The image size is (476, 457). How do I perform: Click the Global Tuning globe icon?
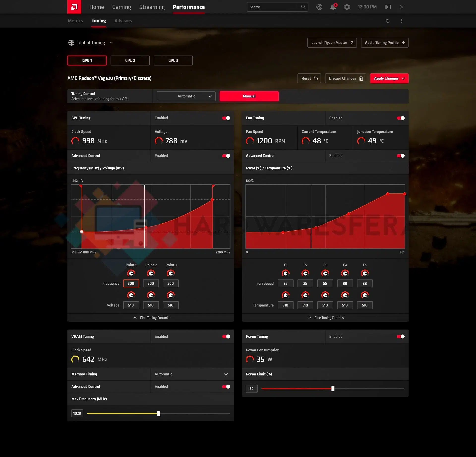[71, 43]
